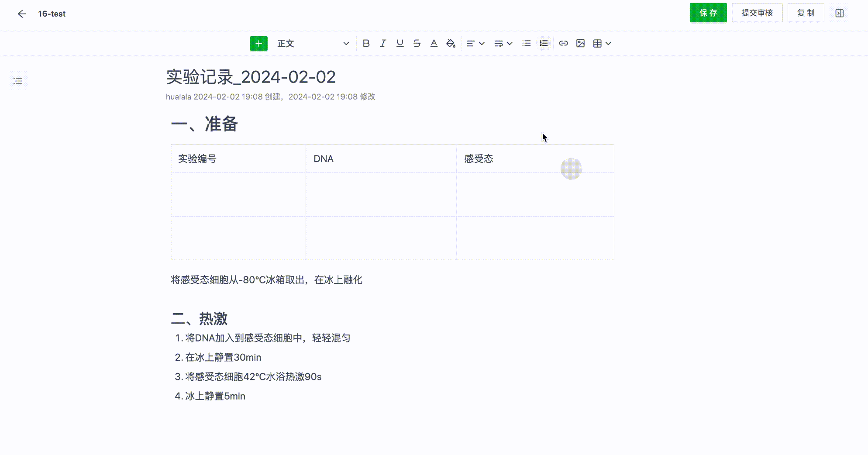The width and height of the screenshot is (868, 455).
Task: Expand the line wrap spacing dropdown
Action: point(503,43)
